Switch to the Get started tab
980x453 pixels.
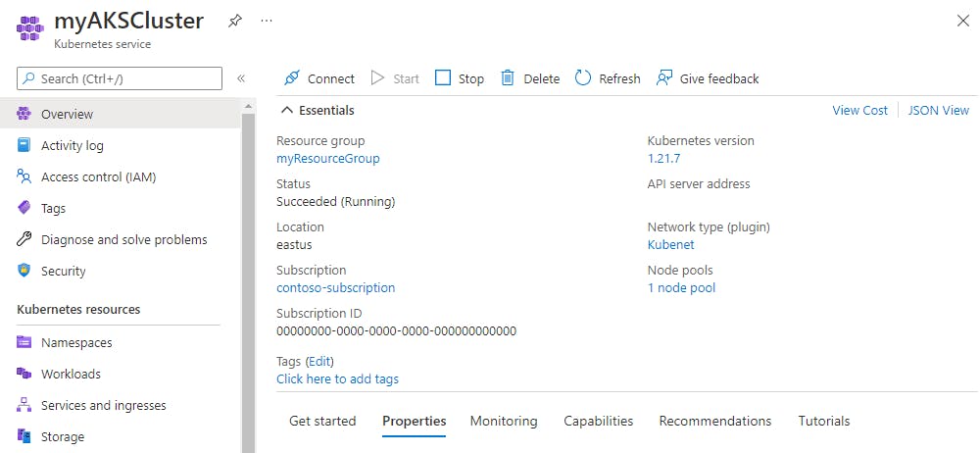point(322,421)
